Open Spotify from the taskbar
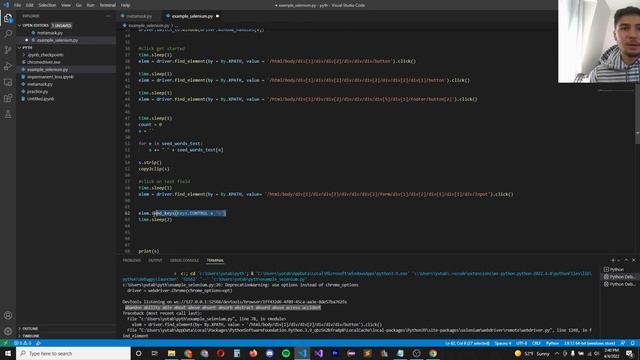 pyautogui.click(x=286, y=353)
